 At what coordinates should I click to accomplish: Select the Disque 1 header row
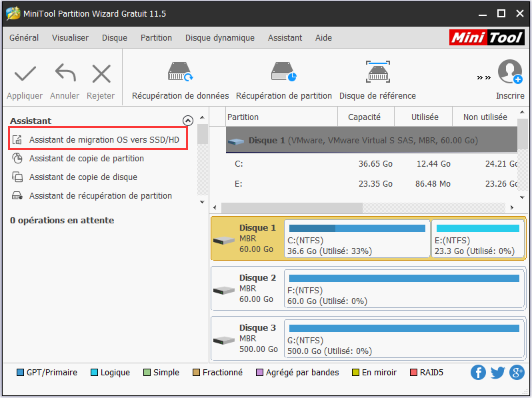(371, 140)
